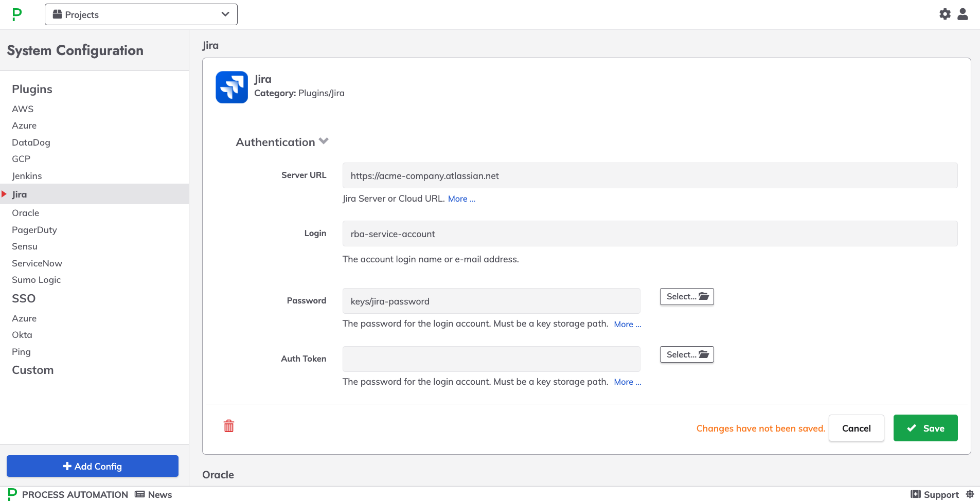
Task: Click the SSO section heading
Action: tap(24, 298)
